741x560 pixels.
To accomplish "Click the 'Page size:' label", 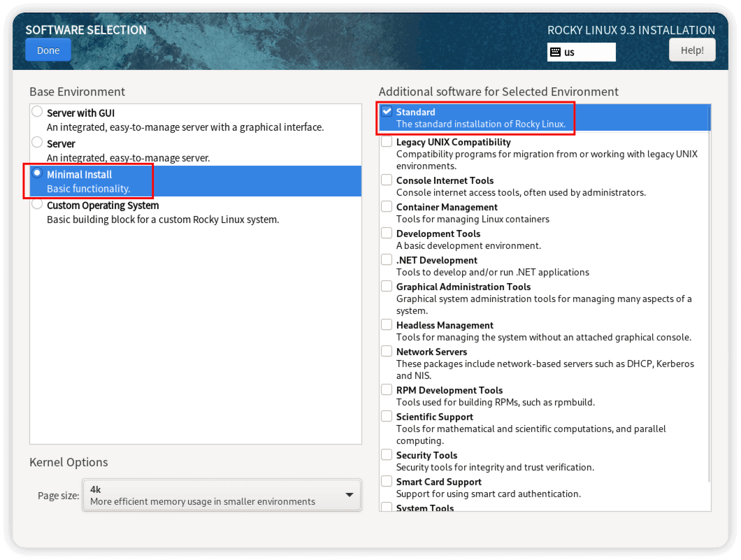I will 58,495.
